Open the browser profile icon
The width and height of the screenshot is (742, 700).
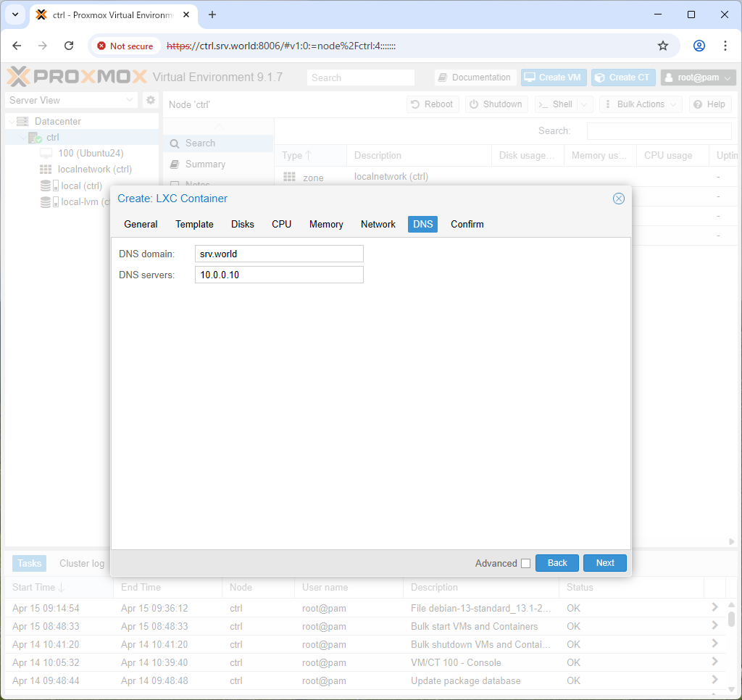click(699, 46)
